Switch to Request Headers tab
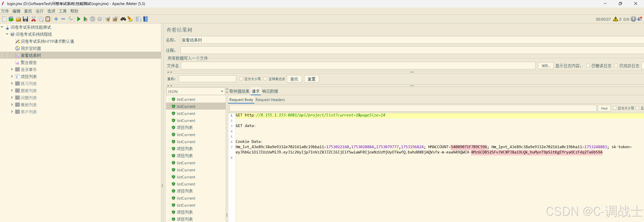This screenshot has height=222, width=644. click(x=270, y=100)
